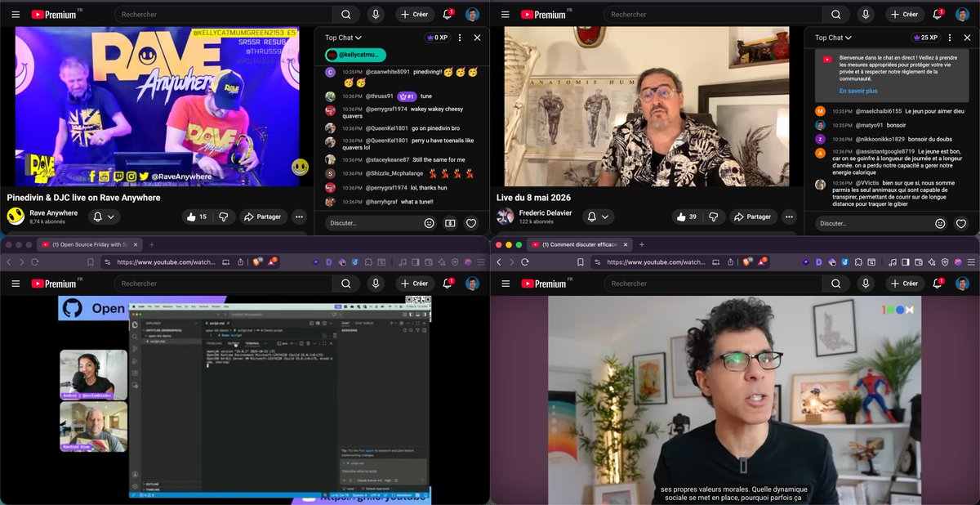Open Brave Wallet icon in Comment discuter window
Viewport: 980px width, 505px height.
coord(918,262)
